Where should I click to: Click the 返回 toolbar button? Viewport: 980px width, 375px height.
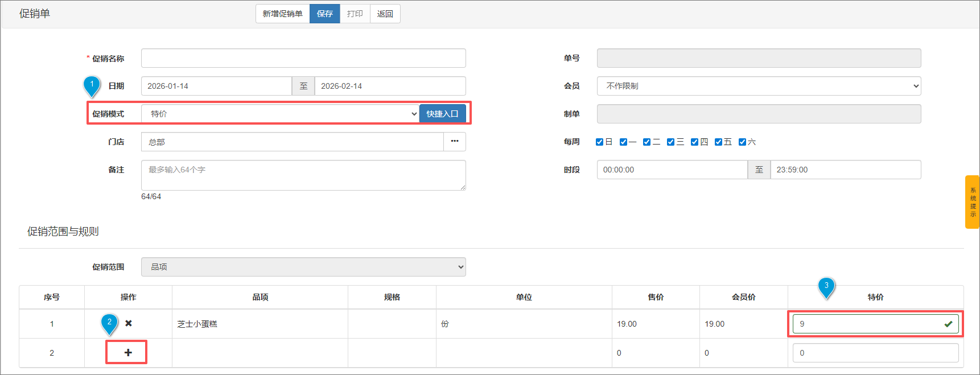385,14
